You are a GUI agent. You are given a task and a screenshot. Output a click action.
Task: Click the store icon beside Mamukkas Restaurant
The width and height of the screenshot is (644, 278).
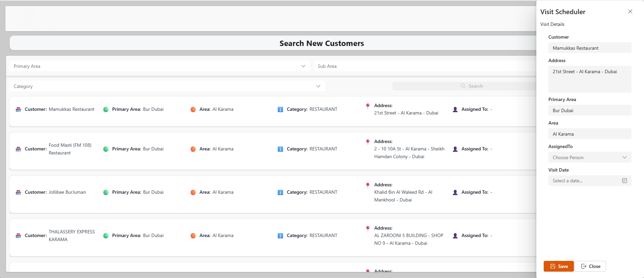tap(18, 109)
